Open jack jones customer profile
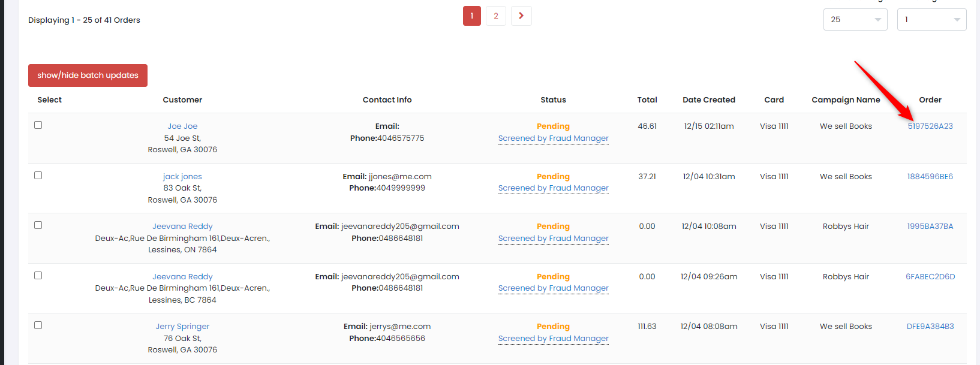This screenshot has width=980, height=365. click(x=182, y=177)
